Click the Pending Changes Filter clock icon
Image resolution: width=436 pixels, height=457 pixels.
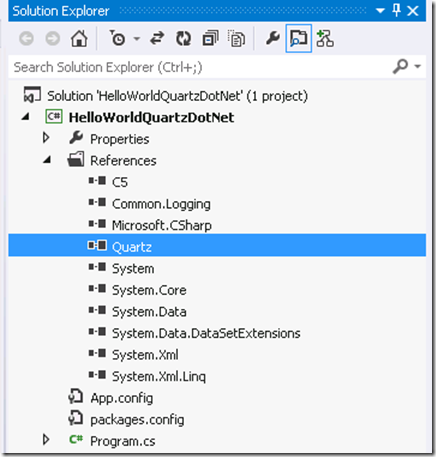117,38
